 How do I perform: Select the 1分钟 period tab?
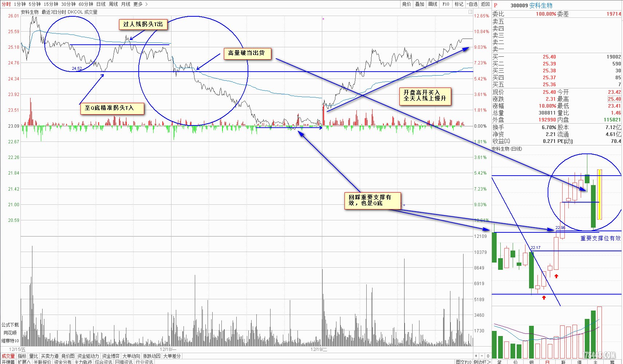click(20, 4)
